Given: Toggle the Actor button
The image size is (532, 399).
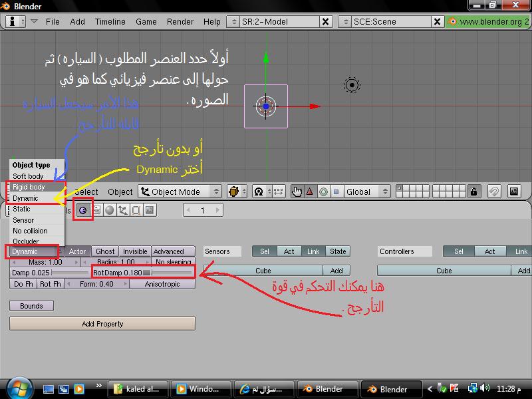Looking at the screenshot, I should coord(77,251).
